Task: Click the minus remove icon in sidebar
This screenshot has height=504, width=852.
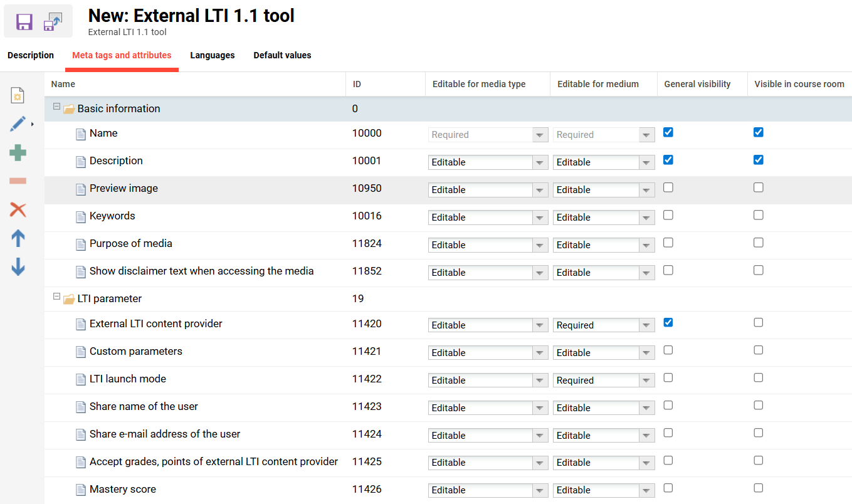Action: [x=18, y=181]
